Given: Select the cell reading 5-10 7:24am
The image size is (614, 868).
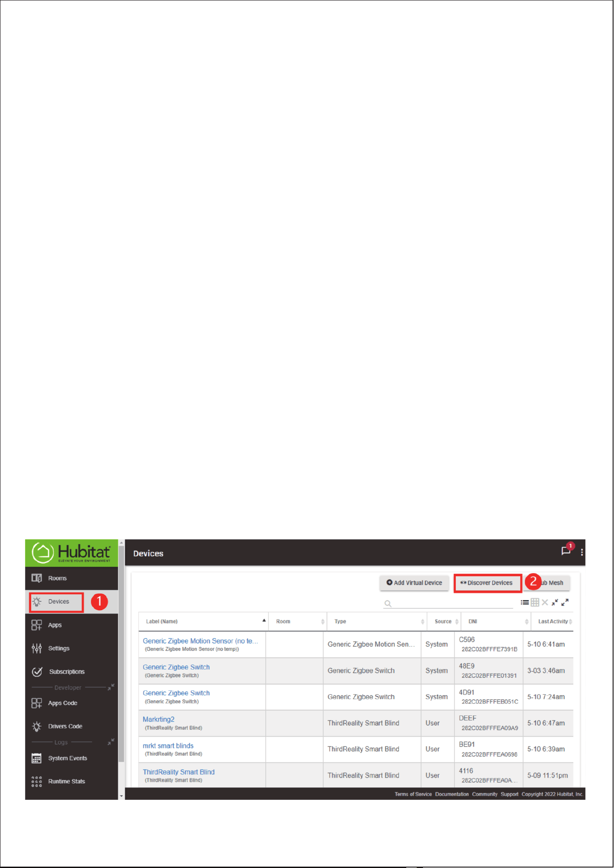Looking at the screenshot, I should tap(546, 697).
